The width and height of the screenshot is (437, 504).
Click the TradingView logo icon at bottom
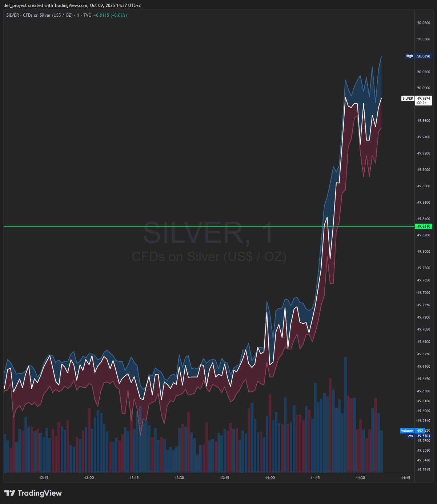click(x=10, y=493)
